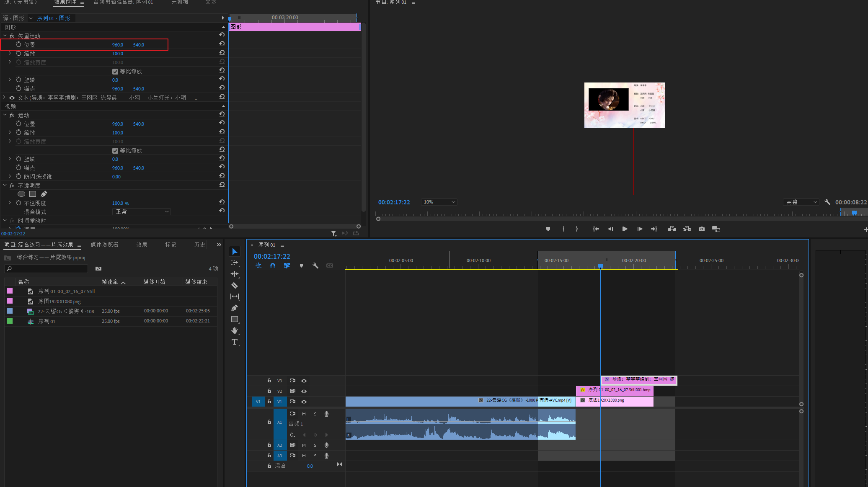The height and width of the screenshot is (487, 868).
Task: Open the 效果 tab in project panel
Action: 142,245
